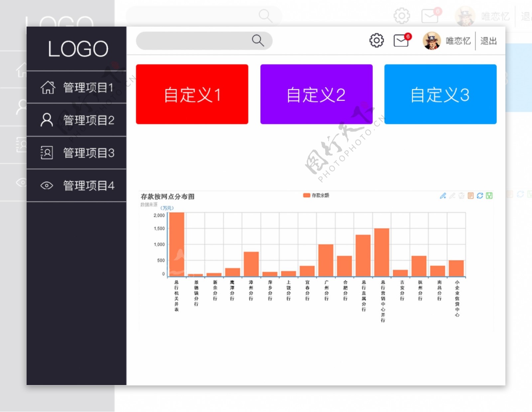Image resolution: width=532 pixels, height=412 pixels.
Task: Click the user avatar picture
Action: (x=432, y=41)
